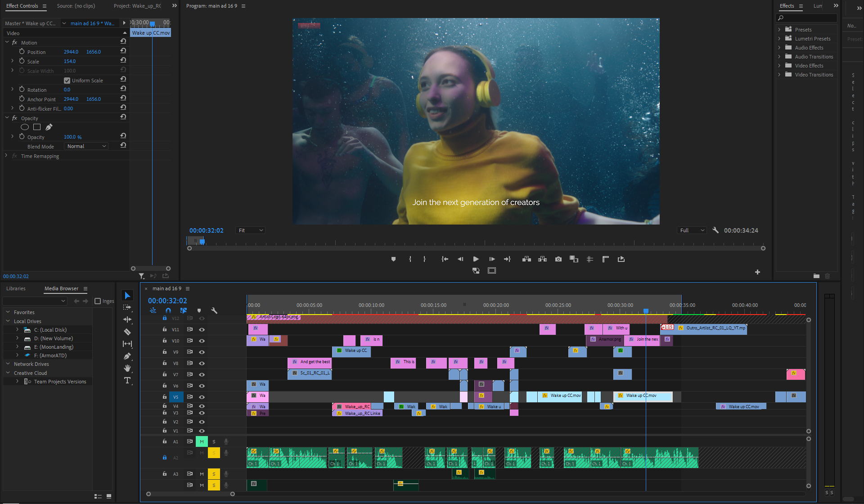
Task: Toggle mute on audio track A1
Action: tap(202, 441)
